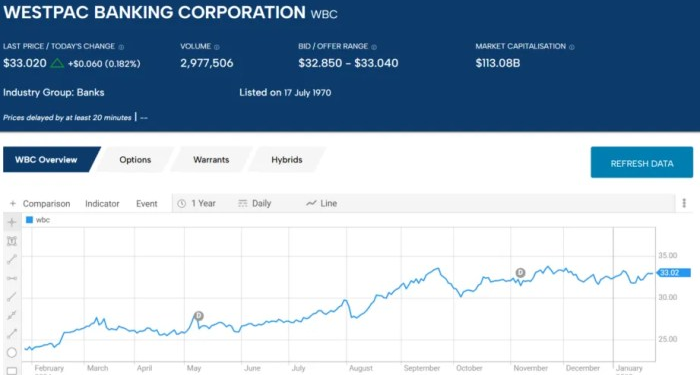Click the March label on time axis
700x375 pixels.
click(x=97, y=368)
